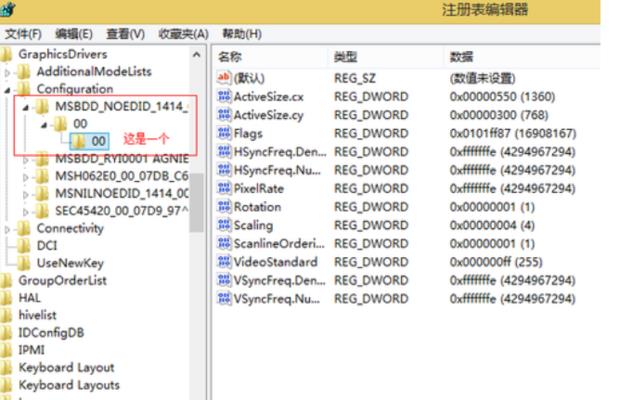Click the Flags value's DWORD icon
The image size is (620, 400).
224,133
